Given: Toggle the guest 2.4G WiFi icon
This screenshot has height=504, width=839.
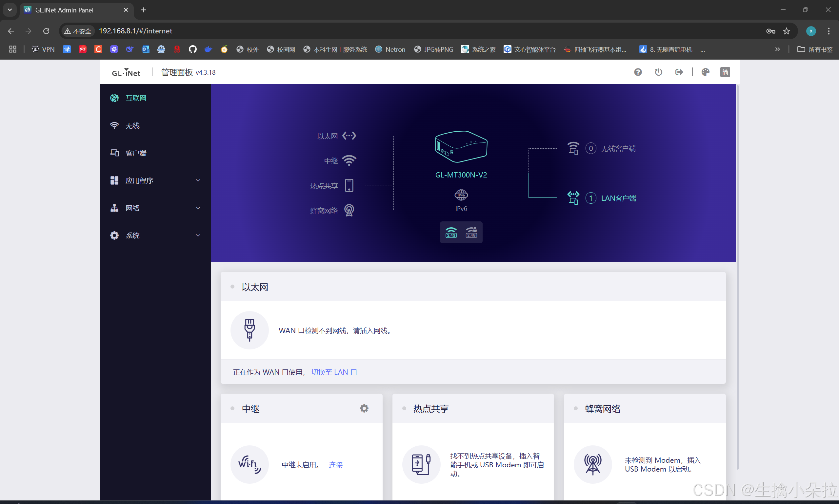Looking at the screenshot, I should tap(471, 232).
